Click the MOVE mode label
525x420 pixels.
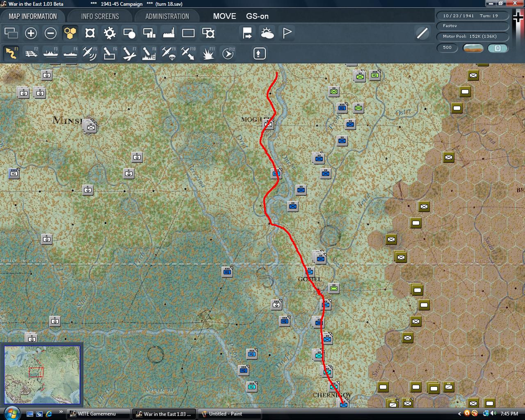pyautogui.click(x=224, y=16)
